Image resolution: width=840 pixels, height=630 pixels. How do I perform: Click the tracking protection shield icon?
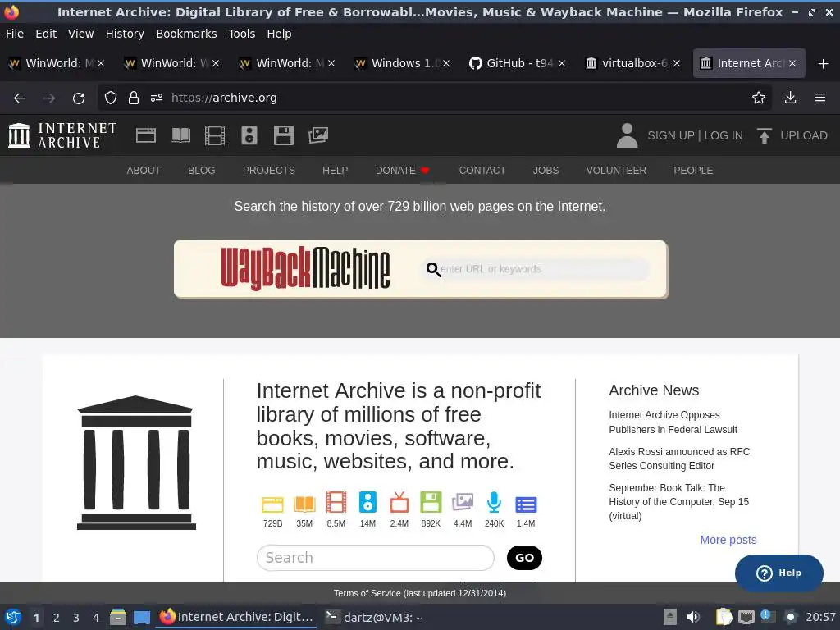tap(111, 98)
